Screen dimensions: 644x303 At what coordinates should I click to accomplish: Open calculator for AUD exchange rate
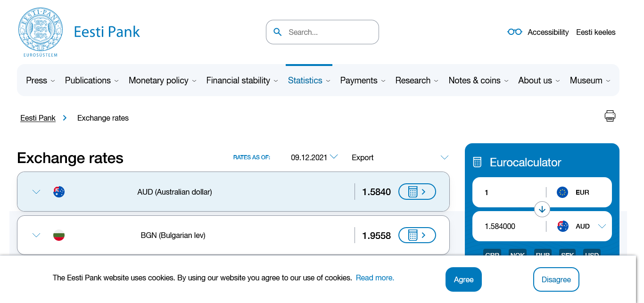(x=417, y=192)
